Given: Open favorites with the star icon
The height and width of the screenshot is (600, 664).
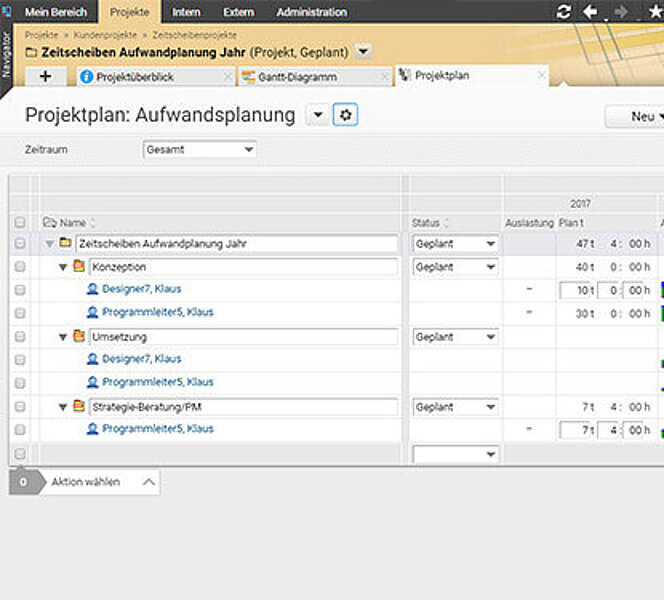Looking at the screenshot, I should 656,11.
